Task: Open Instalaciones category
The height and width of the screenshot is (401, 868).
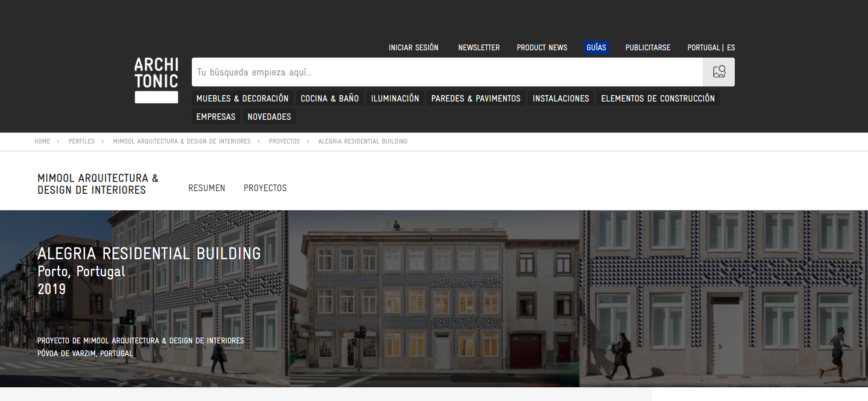Action: pos(561,98)
